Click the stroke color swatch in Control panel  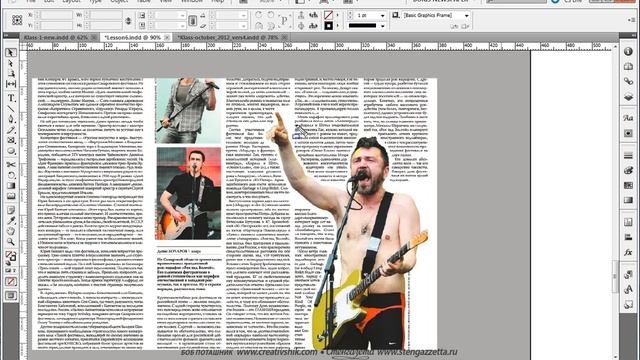[x=328, y=26]
